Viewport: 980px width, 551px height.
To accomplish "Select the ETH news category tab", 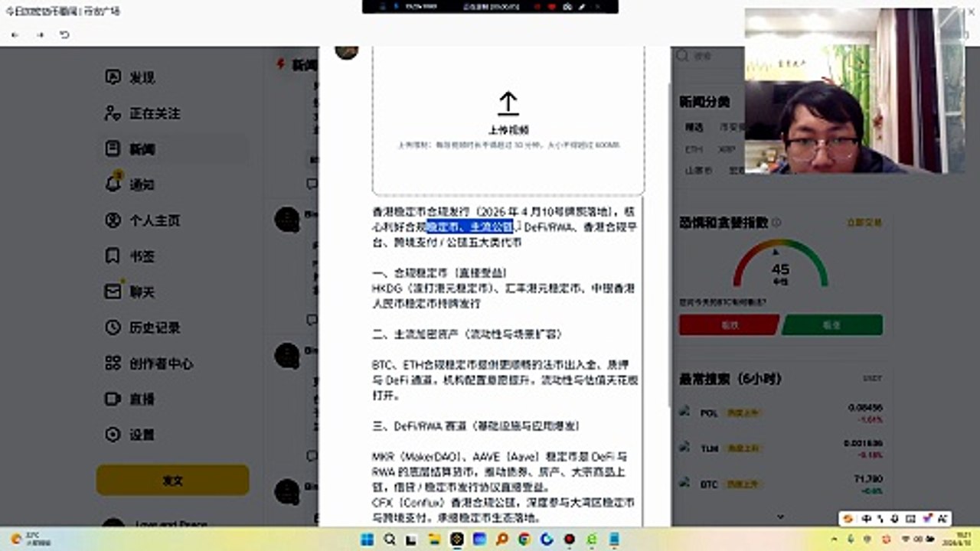I will coord(694,149).
